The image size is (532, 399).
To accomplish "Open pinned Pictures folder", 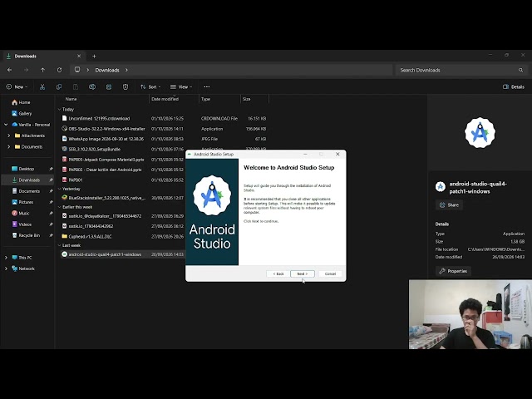I will 27,202.
